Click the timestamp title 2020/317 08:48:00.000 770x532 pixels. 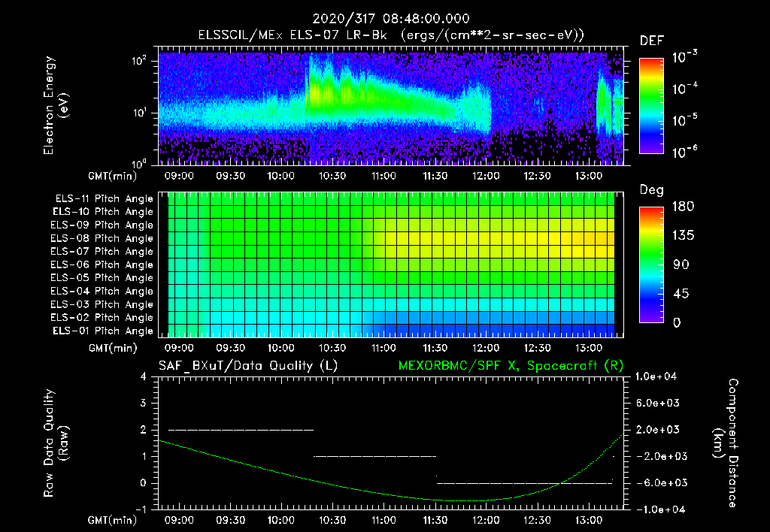[391, 19]
